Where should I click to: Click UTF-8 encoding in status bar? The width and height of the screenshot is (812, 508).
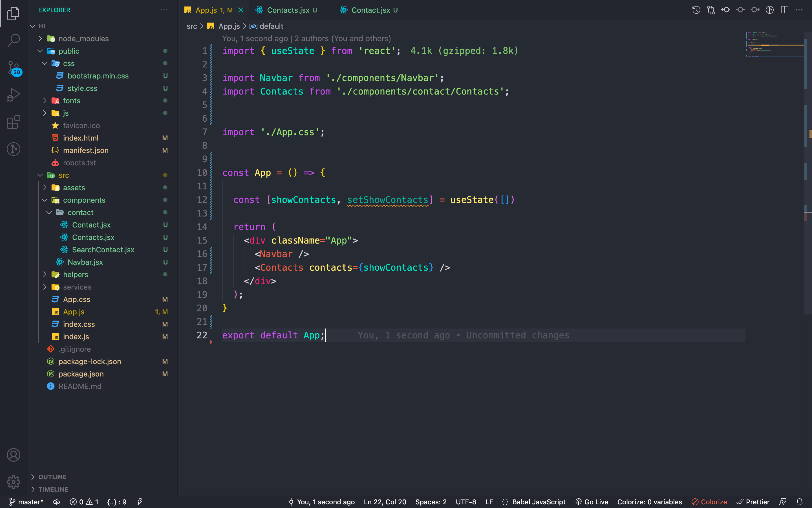point(466,502)
